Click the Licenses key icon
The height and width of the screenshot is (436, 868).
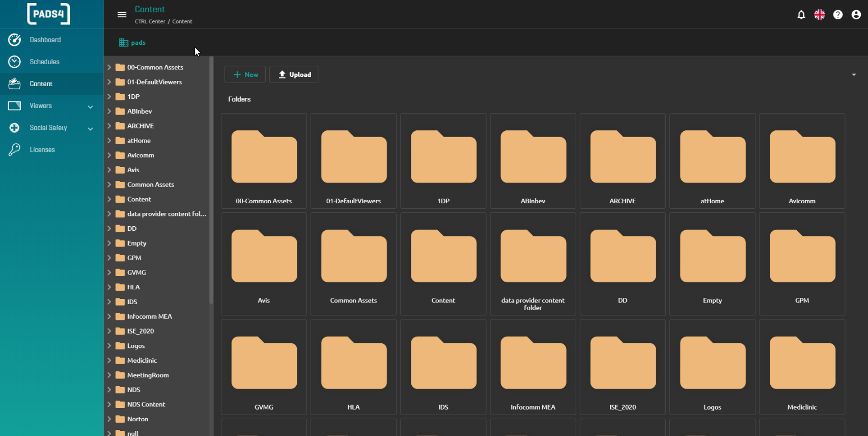click(x=15, y=150)
